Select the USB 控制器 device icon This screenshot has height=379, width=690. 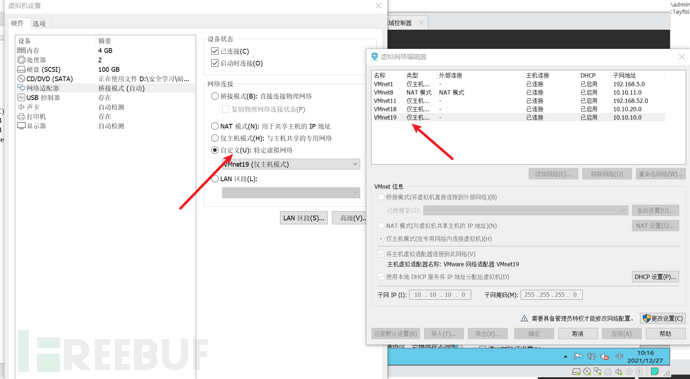click(x=21, y=98)
